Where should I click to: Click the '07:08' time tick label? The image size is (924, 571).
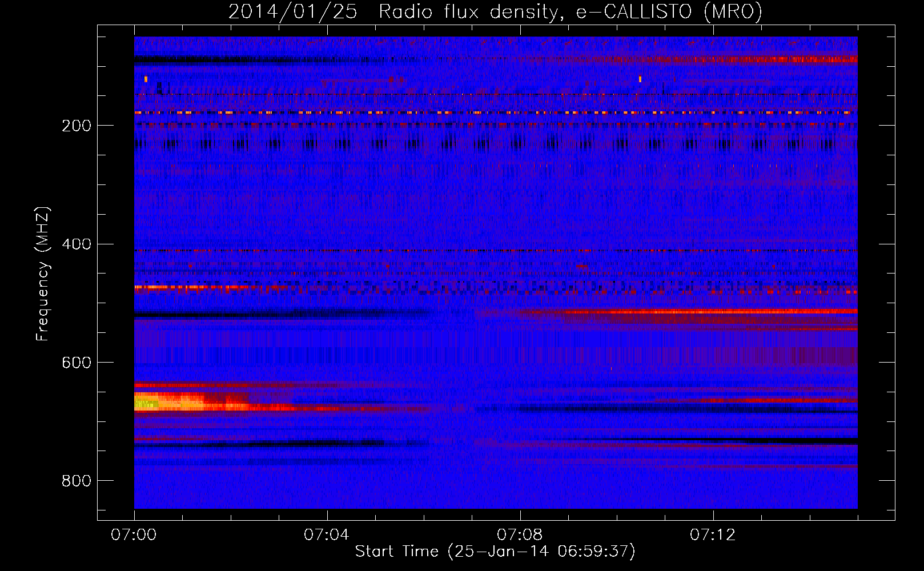(x=520, y=534)
